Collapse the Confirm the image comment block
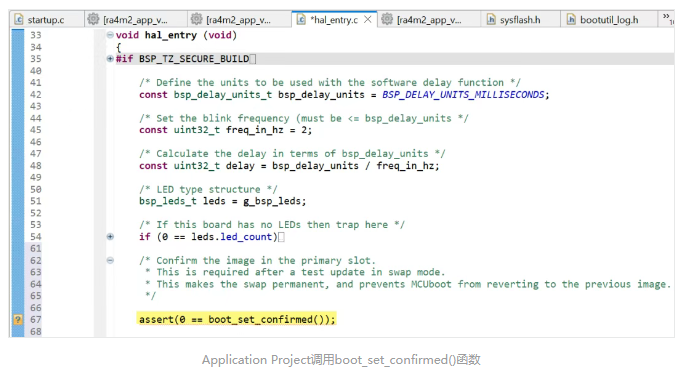681x379 pixels. pyautogui.click(x=110, y=260)
